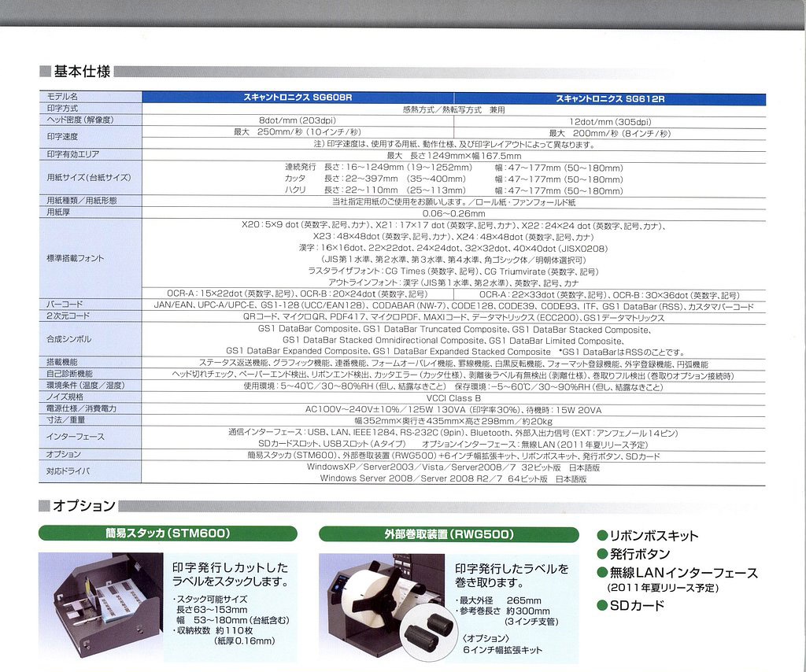
Task: Click the 寸法/重量 row label
Action: click(65, 419)
